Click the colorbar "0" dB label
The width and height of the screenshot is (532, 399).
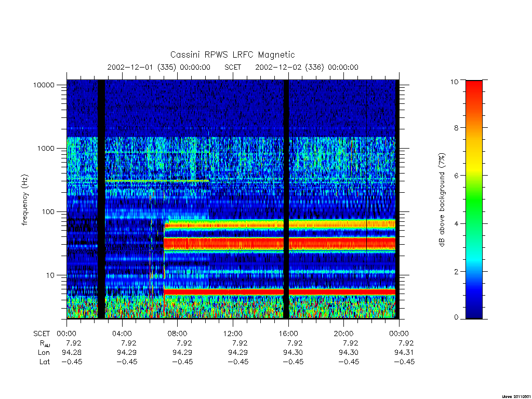pos(456,317)
